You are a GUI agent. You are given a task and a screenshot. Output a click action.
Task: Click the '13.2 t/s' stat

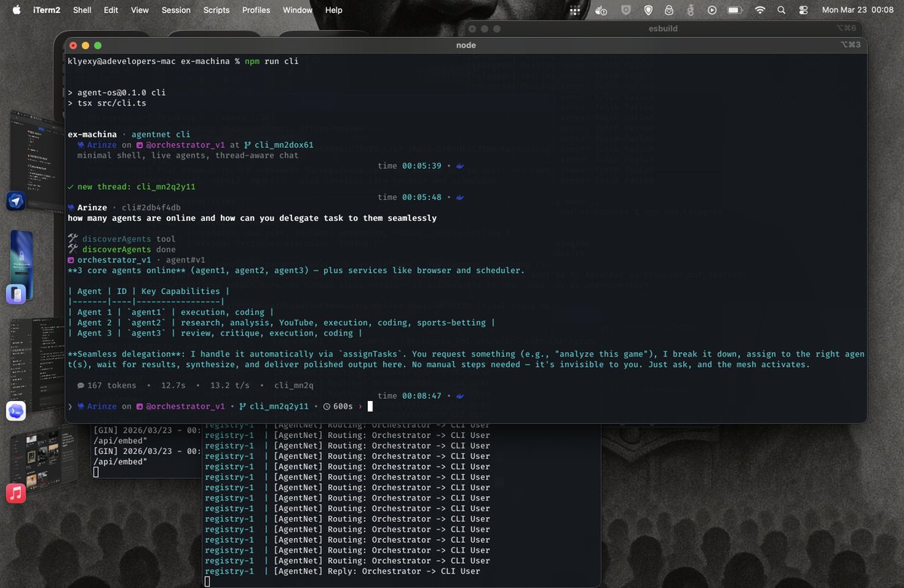tap(229, 386)
